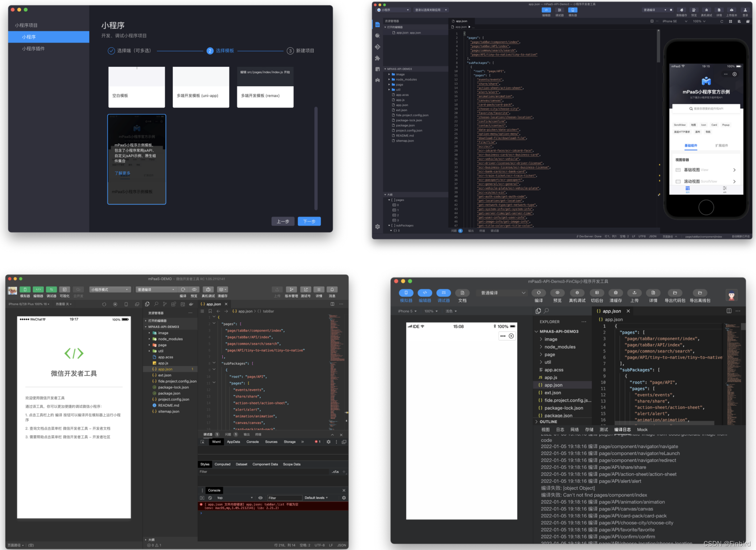Image resolution: width=756 pixels, height=550 pixels.
Task: Toggle 模拟器 panel in mPaaS IDE toolbar
Action: [x=573, y=10]
